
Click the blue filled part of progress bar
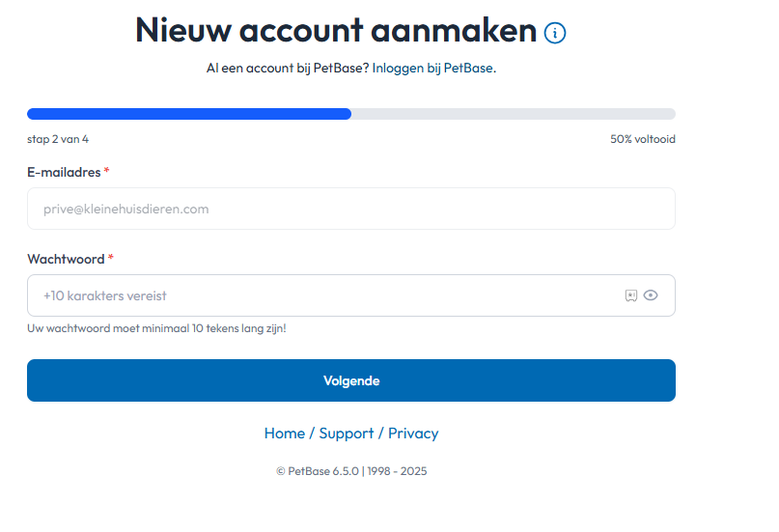(189, 114)
